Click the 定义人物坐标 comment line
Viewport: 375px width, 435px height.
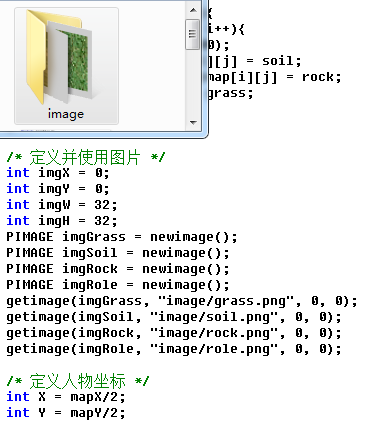(78, 381)
